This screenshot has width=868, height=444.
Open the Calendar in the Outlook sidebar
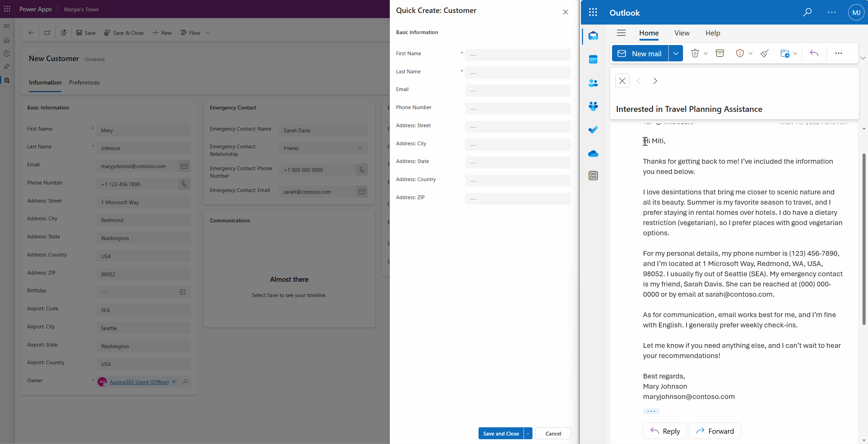point(593,59)
